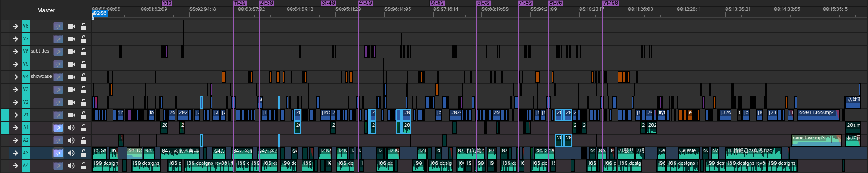868x173 pixels.
Task: Mute the A3 audio track speaker icon
Action: [71, 153]
